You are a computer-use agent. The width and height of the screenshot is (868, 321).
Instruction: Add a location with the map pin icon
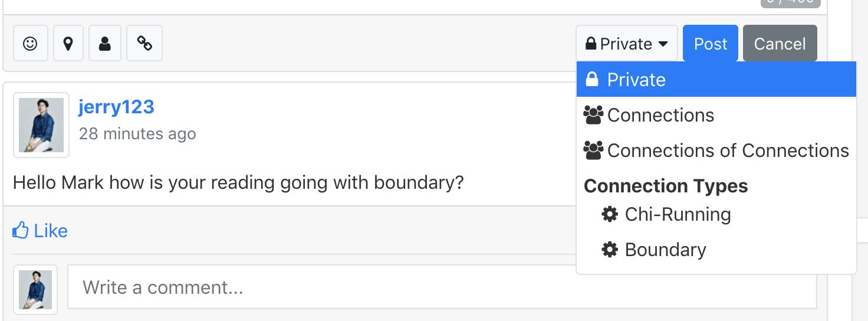[68, 43]
